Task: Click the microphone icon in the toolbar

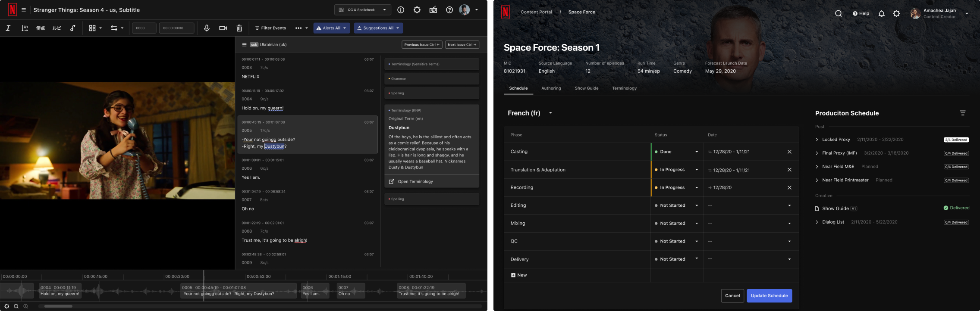Action: [207, 28]
